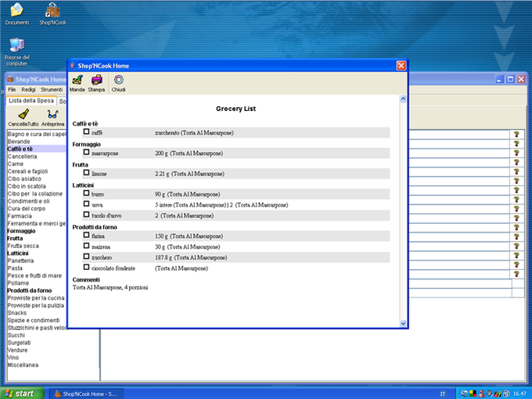Check the uova checkbox
Screen dimensions: 532x399
point(87,203)
